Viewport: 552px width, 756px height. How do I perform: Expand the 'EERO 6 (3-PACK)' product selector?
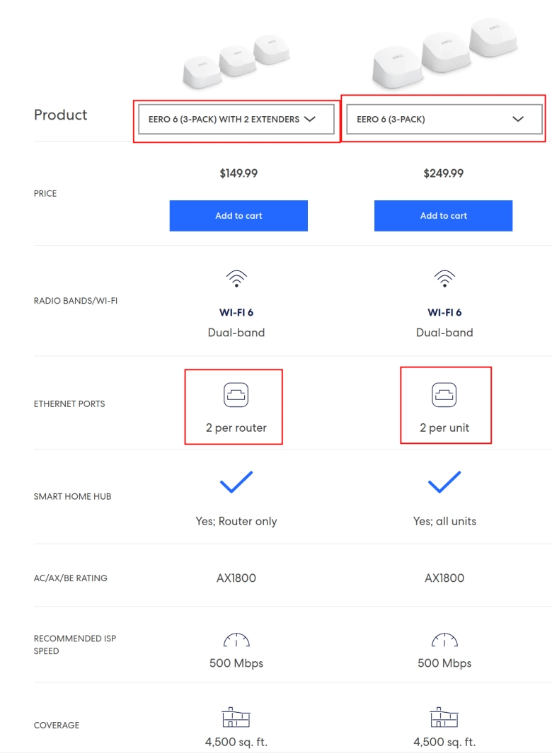coord(443,119)
